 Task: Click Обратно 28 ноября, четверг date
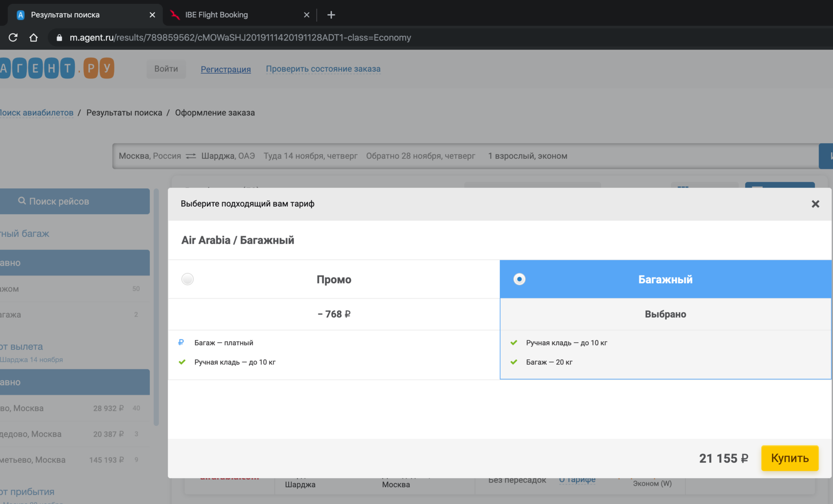(x=420, y=156)
